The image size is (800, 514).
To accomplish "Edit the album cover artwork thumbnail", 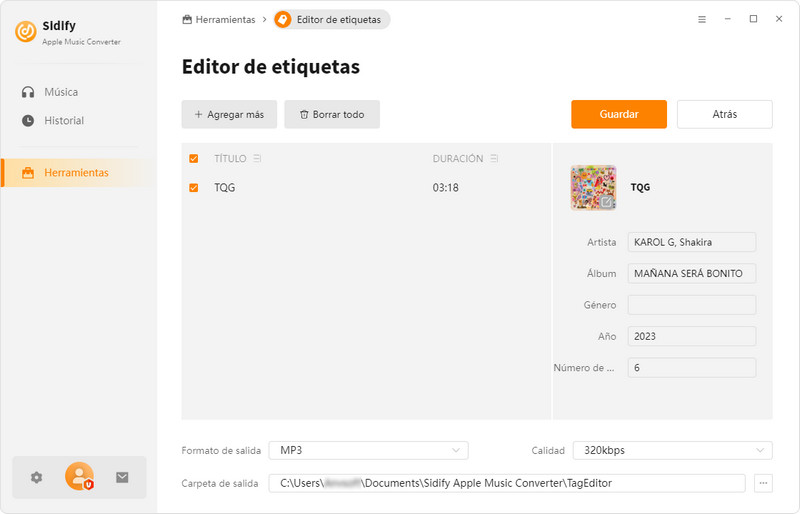I will [593, 187].
